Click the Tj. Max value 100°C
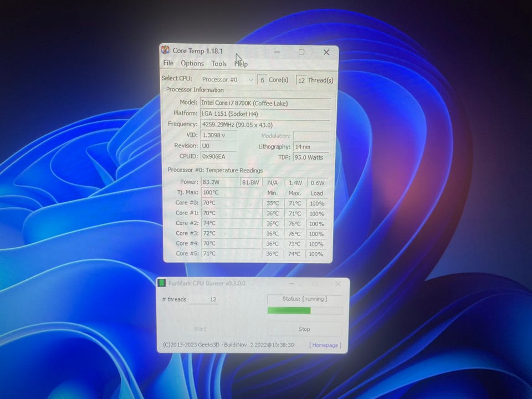This screenshot has width=532, height=399. tap(231, 192)
